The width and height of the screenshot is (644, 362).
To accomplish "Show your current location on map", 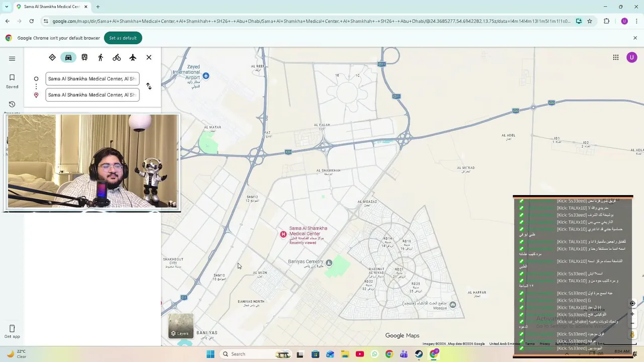I will pos(632,303).
